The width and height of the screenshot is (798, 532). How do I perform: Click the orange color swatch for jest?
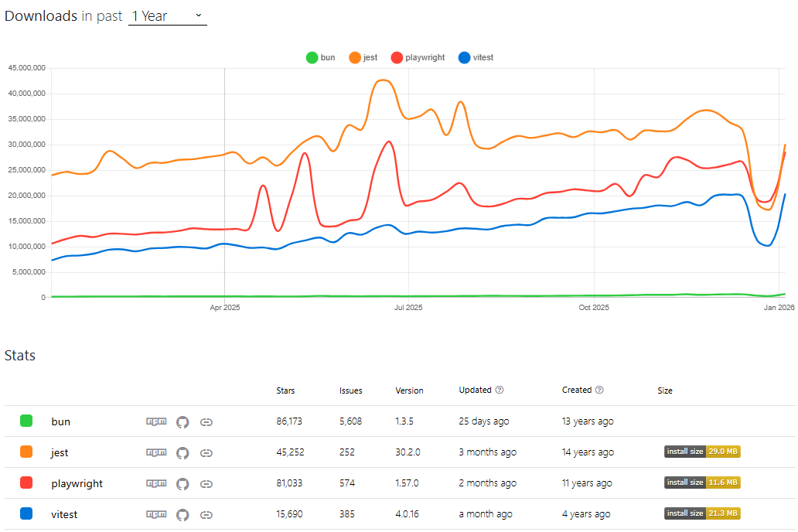click(26, 452)
